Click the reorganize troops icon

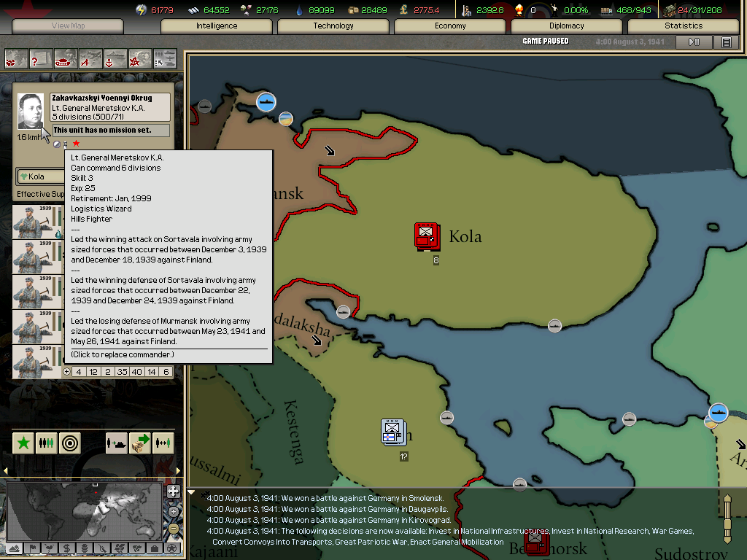46,443
